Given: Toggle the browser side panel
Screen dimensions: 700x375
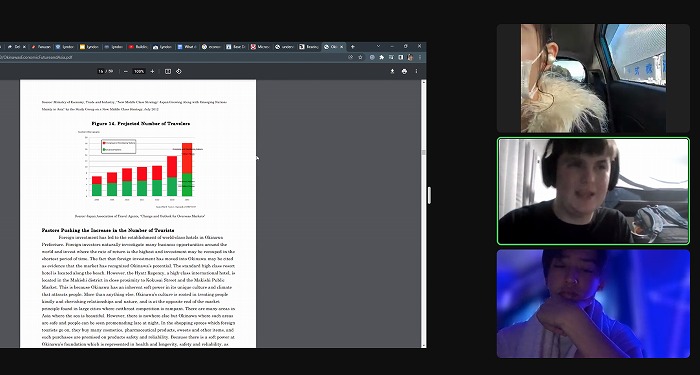Looking at the screenshot, I should pyautogui.click(x=400, y=57).
